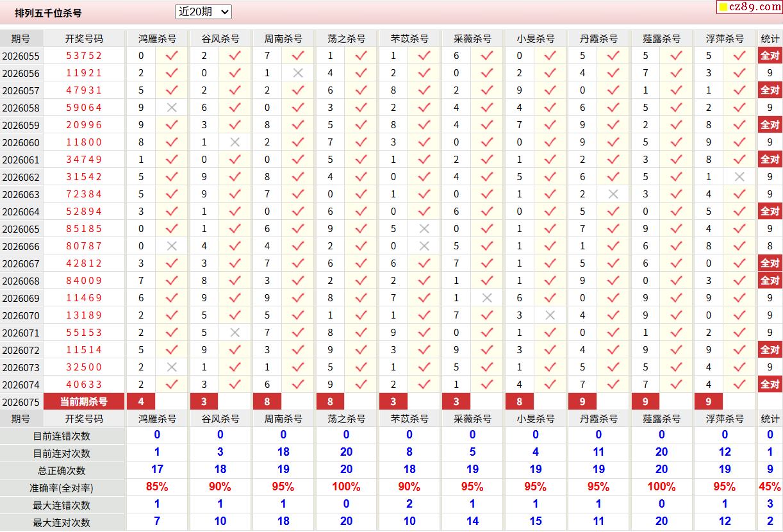Click the red checkmark for 浮萍杀号 in row 2026074
The image size is (783, 532).
pyautogui.click(x=739, y=385)
